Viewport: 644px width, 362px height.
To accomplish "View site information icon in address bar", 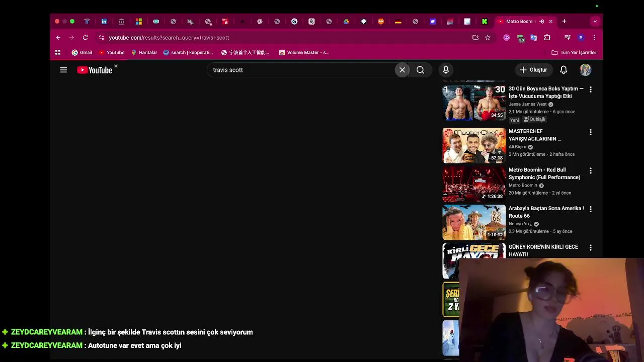I will (101, 38).
